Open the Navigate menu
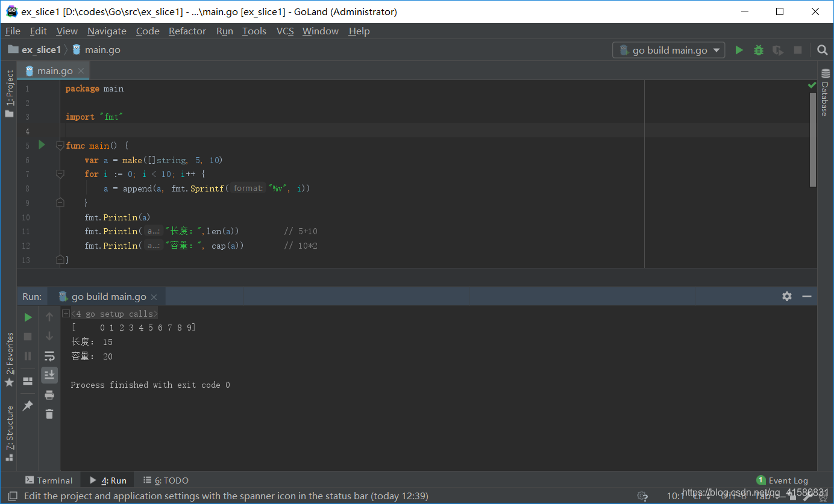834x504 pixels. [107, 31]
